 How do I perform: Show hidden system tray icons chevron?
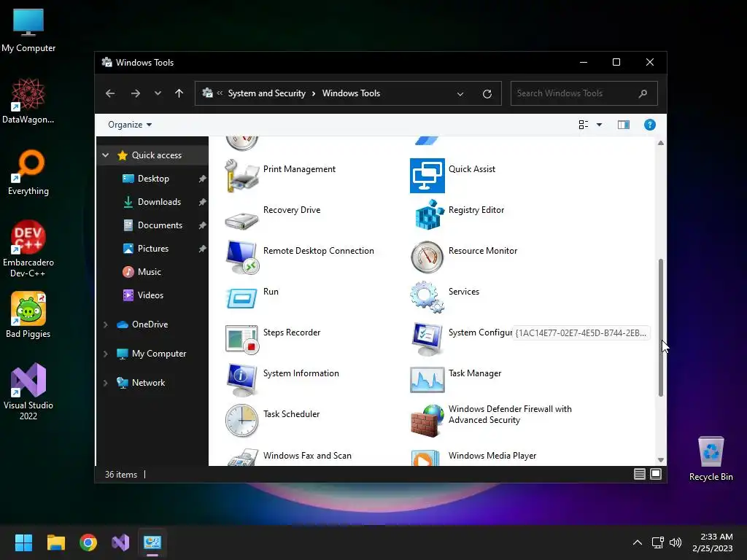pos(637,542)
